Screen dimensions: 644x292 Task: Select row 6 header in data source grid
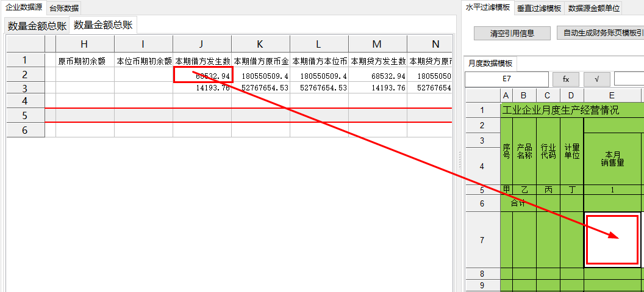point(26,130)
